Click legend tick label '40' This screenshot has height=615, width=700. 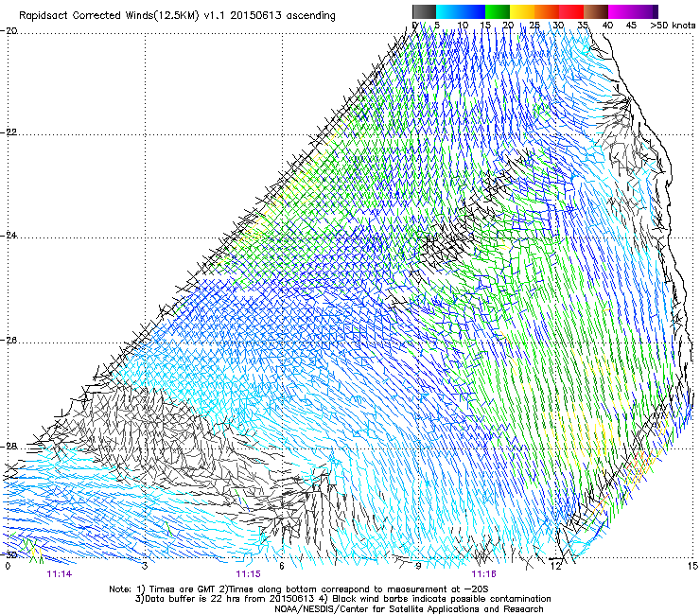click(607, 26)
